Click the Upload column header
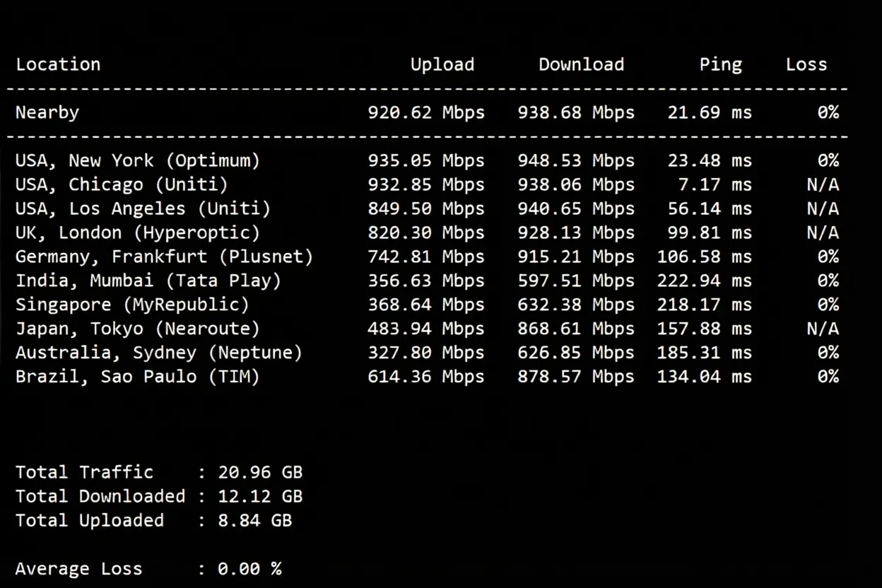 (x=442, y=64)
